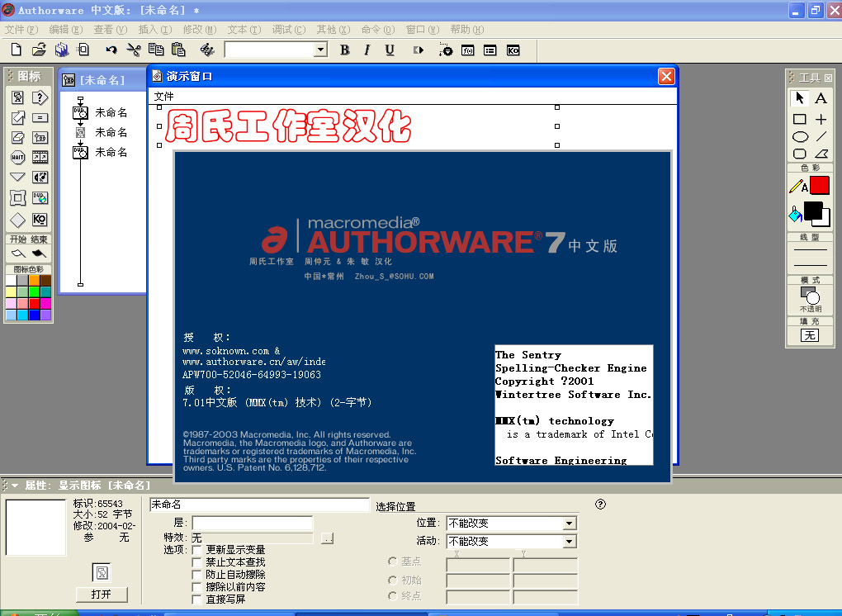Check the 直接写屏 checkbox
The width and height of the screenshot is (842, 616).
(197, 599)
